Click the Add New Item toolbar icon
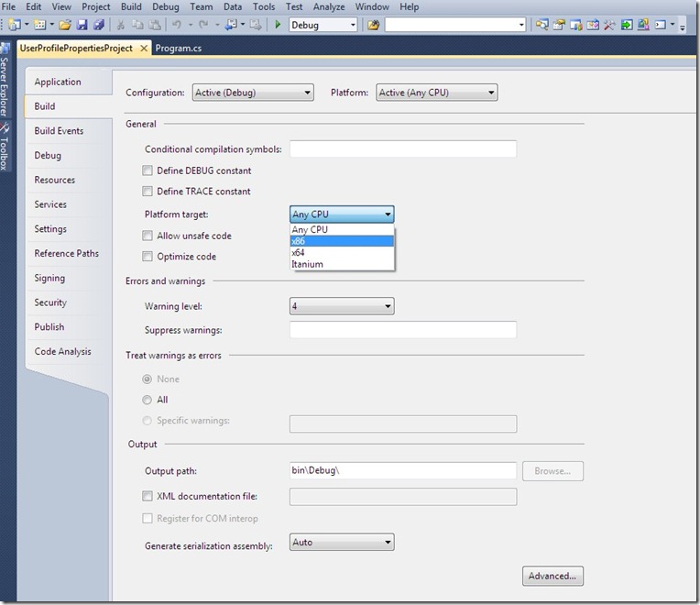 pos(39,25)
